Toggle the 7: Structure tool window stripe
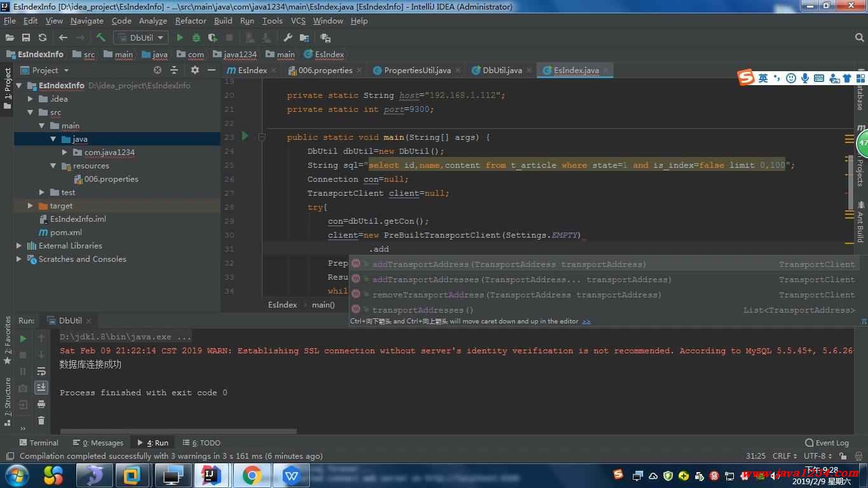This screenshot has width=868, height=488. [8, 401]
